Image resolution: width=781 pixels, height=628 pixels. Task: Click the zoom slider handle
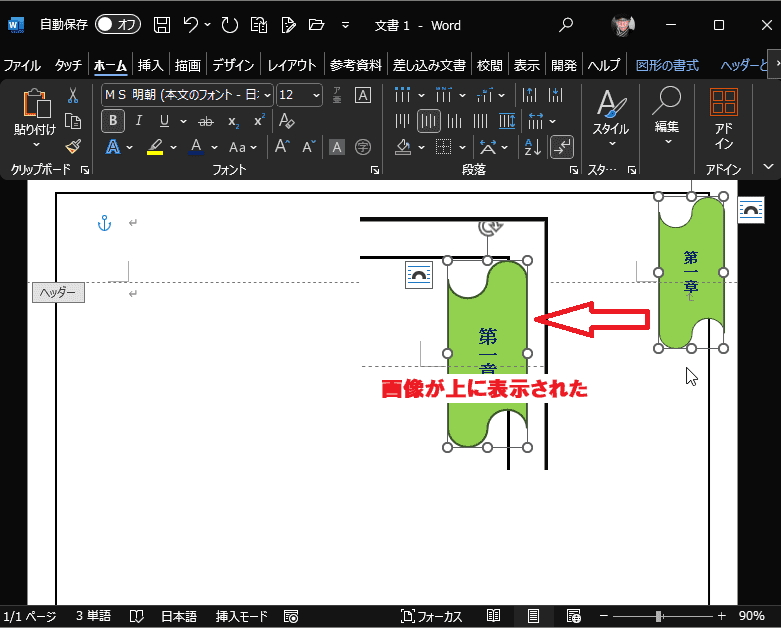(x=658, y=617)
